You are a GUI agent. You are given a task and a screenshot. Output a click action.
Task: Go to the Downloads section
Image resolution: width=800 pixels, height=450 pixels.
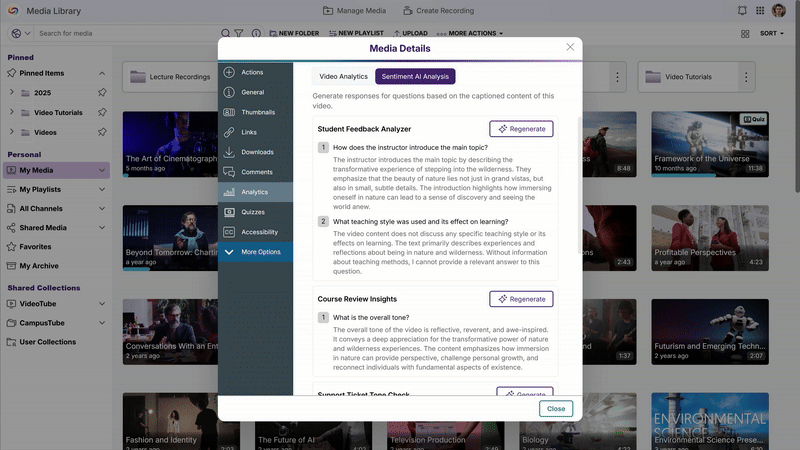point(230,152)
